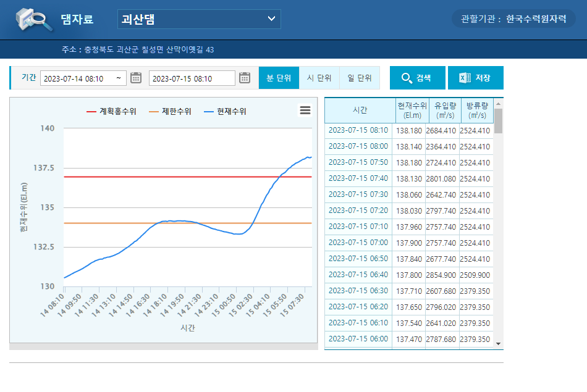Viewport: 587px width, 392px height.
Task: Click the table scrollbar thumb
Action: pyautogui.click(x=499, y=121)
